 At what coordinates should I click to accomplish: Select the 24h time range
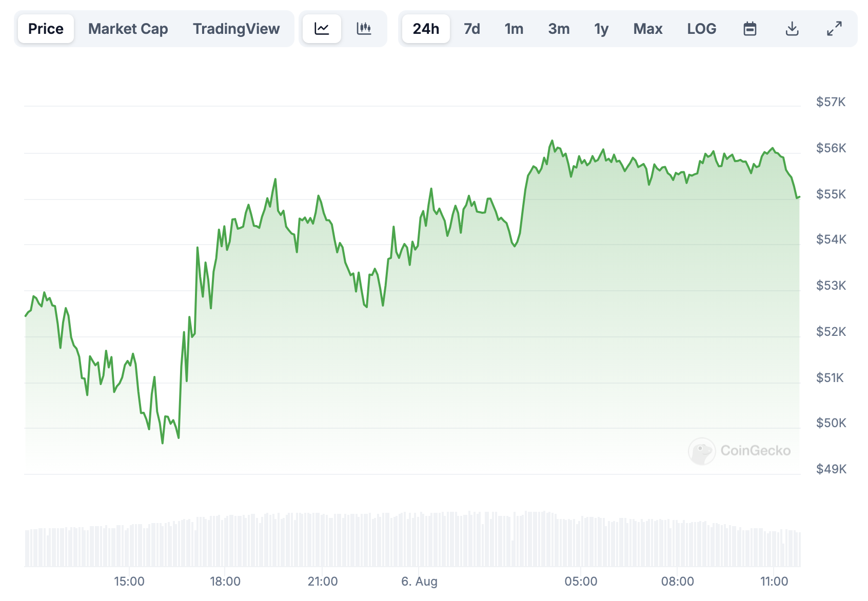[x=426, y=29]
